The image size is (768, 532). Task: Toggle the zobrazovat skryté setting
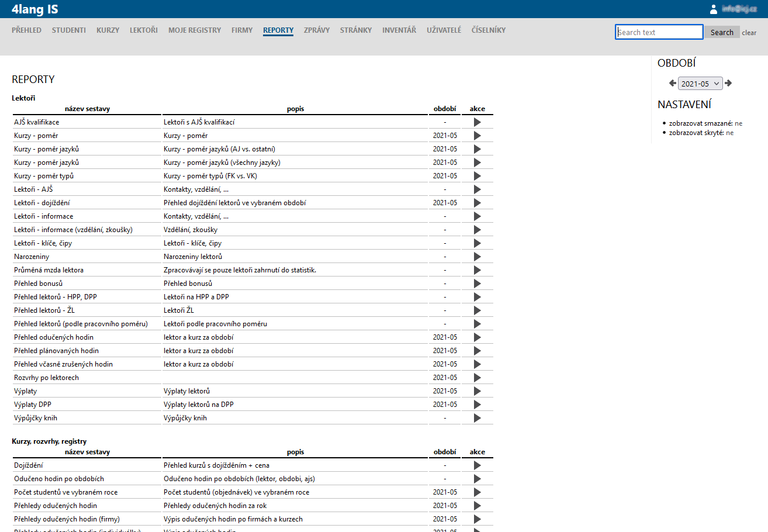729,133
